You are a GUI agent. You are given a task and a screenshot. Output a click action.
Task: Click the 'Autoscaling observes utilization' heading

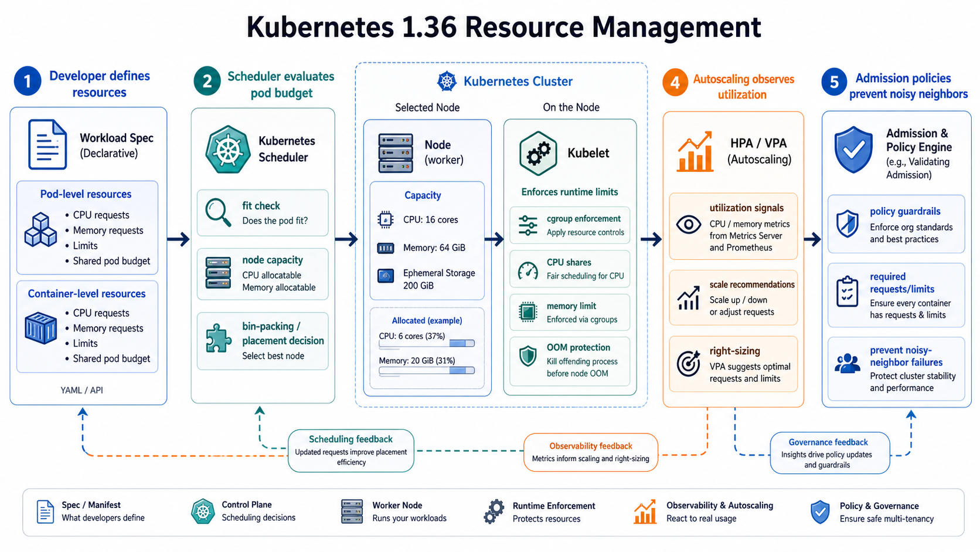[x=743, y=87]
